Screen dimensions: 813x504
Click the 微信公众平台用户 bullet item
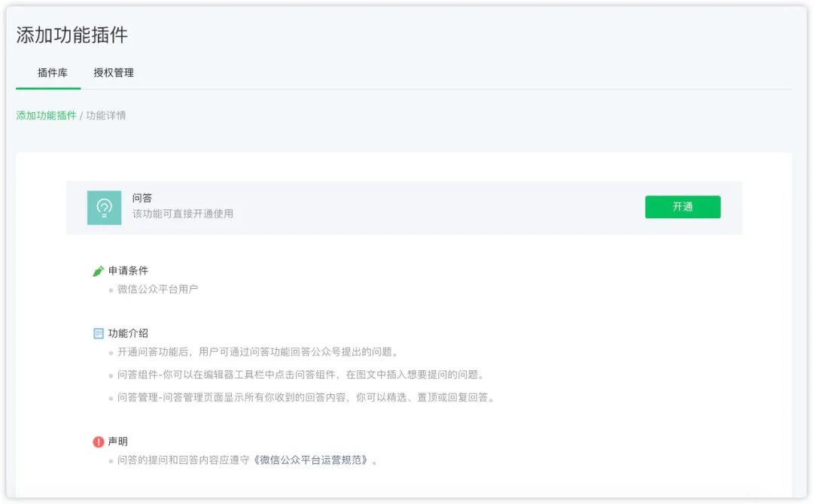point(157,289)
